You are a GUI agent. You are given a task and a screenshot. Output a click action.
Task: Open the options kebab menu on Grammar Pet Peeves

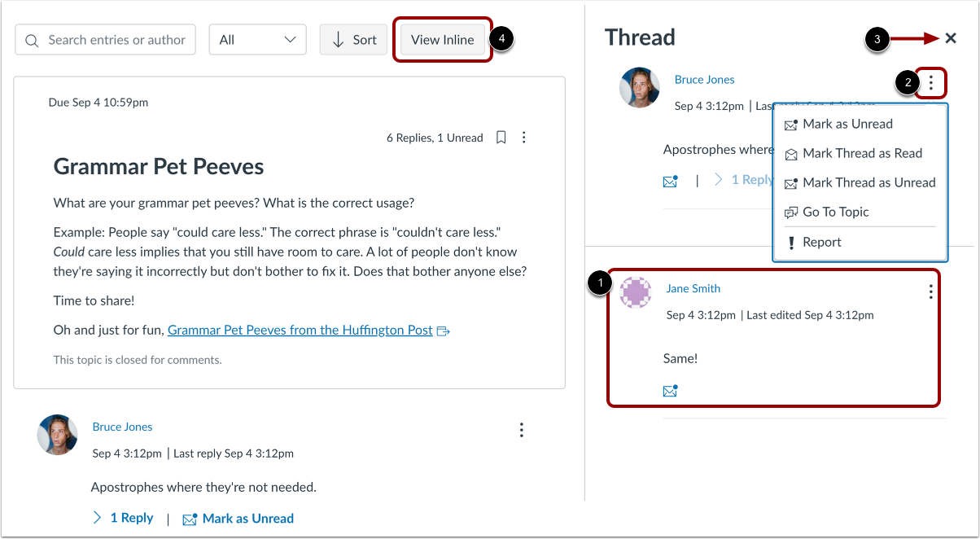pos(523,138)
